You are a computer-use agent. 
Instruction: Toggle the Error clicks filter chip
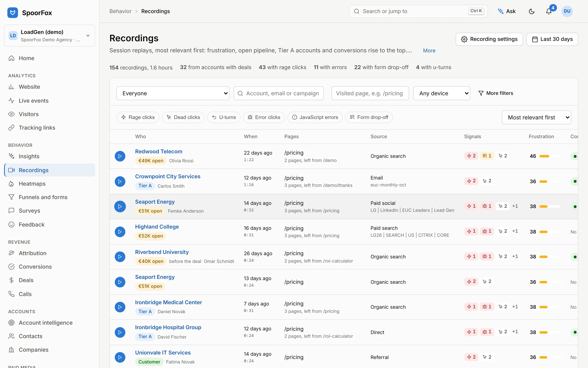click(264, 117)
